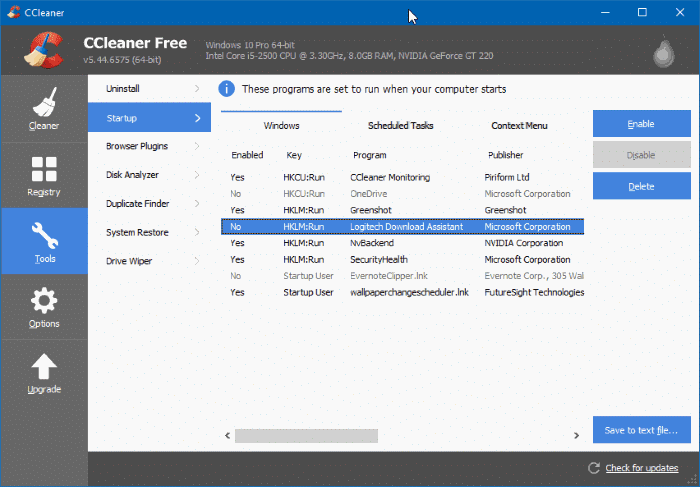Open the Registry section grid icon
Viewport: 700px width, 487px height.
(44, 169)
